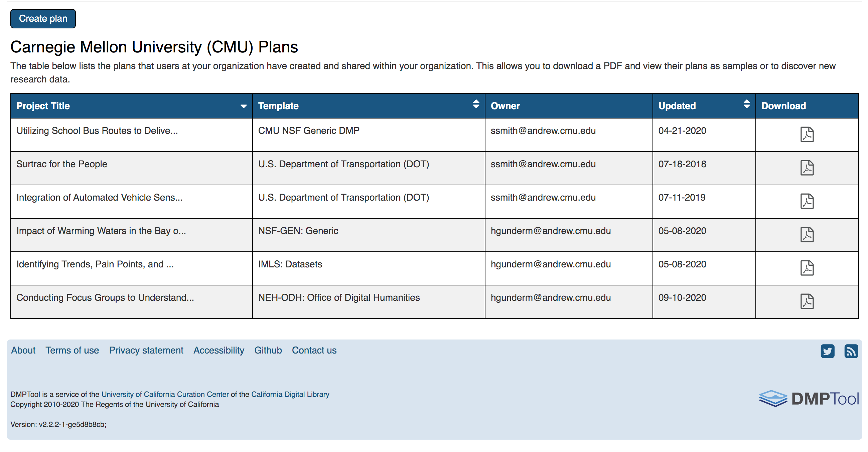
Task: Select 'Identifying Trends, Pain Points, and ...' title
Action: [x=95, y=264]
